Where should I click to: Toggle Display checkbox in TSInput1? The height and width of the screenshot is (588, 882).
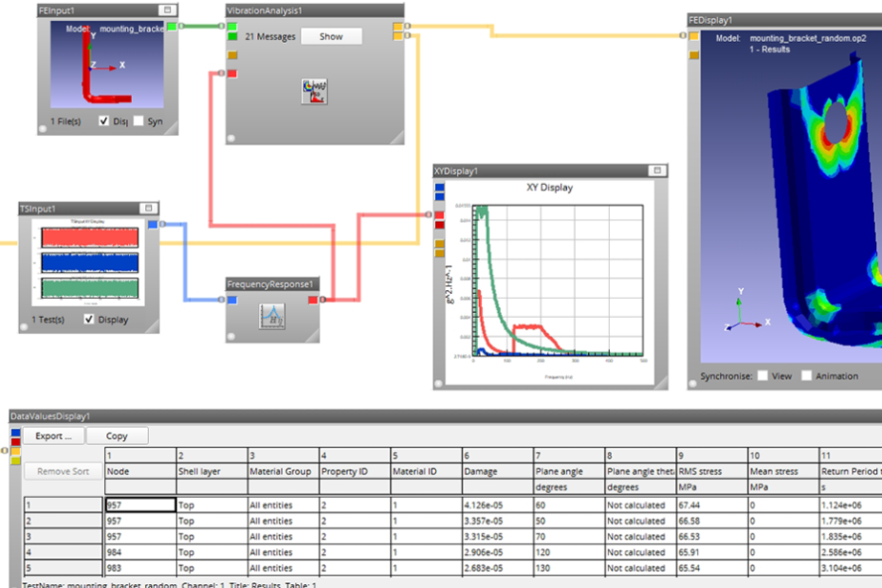click(89, 319)
